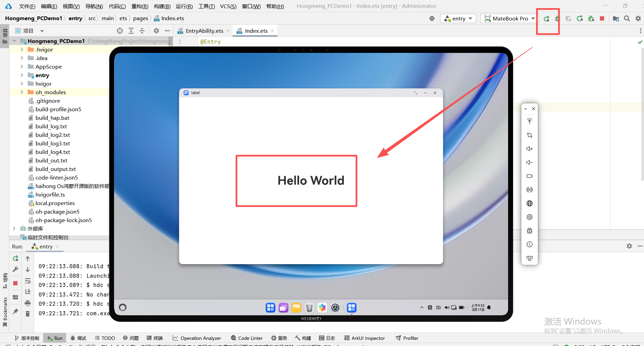Open the Code Linter tool window
Screen dimensions: 644x346
[x=247, y=338]
